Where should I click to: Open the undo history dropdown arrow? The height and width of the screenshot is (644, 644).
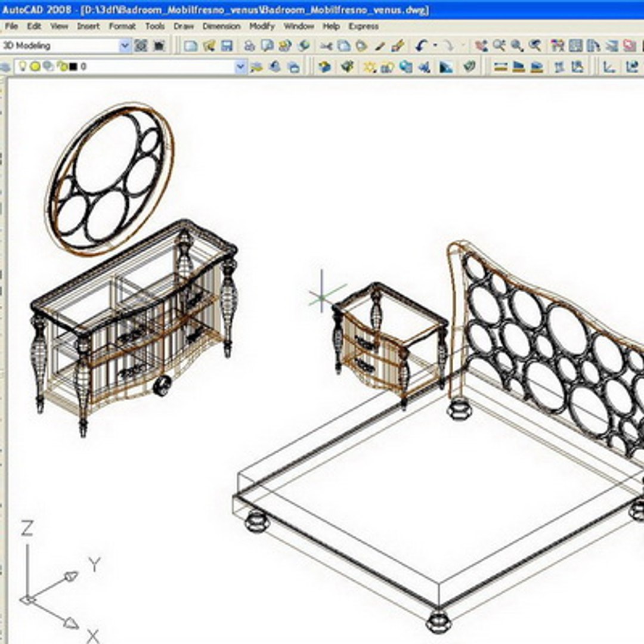(435, 45)
